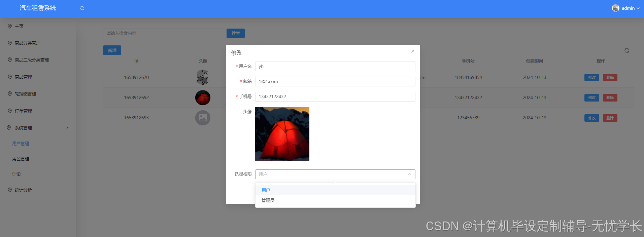
Task: Expand the admin dropdown arrow
Action: point(638,8)
